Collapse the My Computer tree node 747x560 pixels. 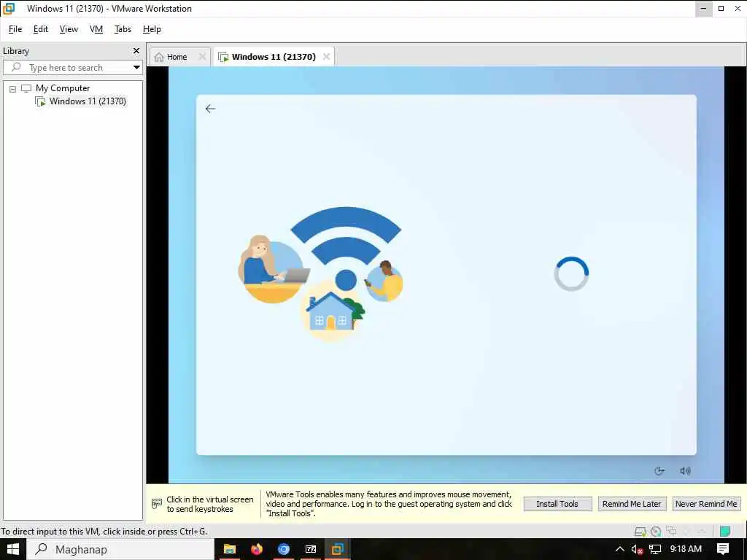[x=13, y=88]
